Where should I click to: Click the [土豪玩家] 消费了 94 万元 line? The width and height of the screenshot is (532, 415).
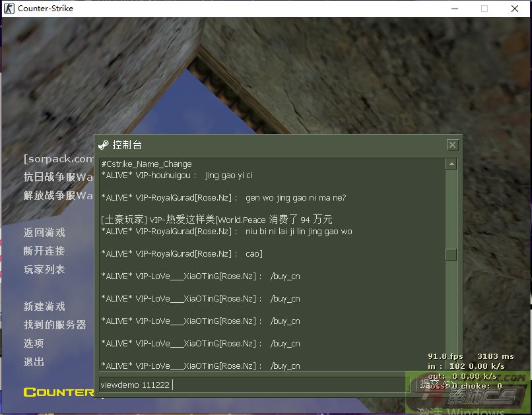(216, 220)
